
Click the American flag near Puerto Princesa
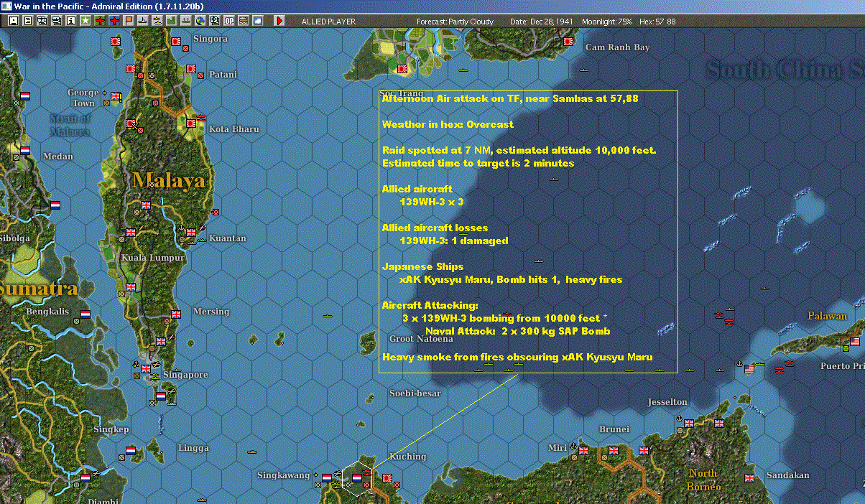(855, 341)
